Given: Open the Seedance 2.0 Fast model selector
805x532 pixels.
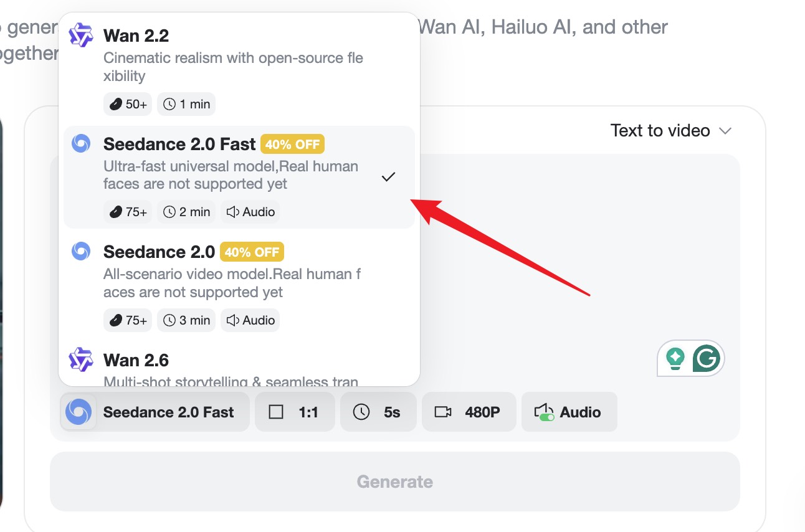Looking at the screenshot, I should point(154,412).
